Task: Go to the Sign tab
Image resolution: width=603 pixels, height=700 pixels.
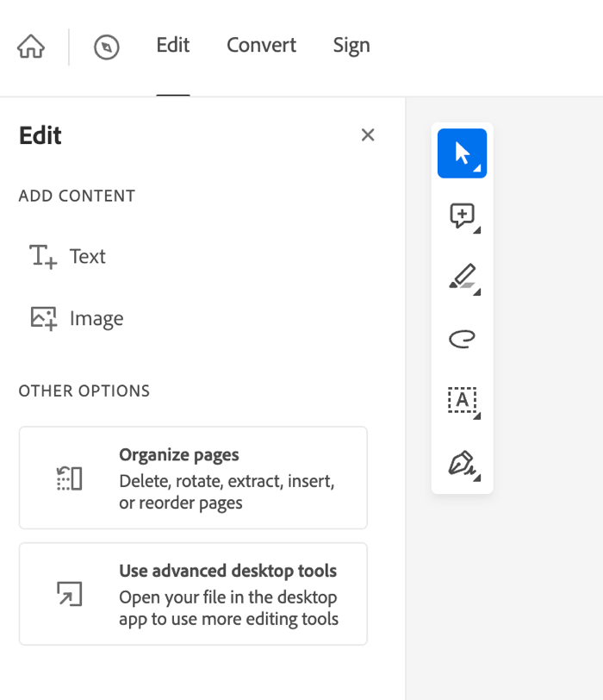Action: (x=351, y=46)
